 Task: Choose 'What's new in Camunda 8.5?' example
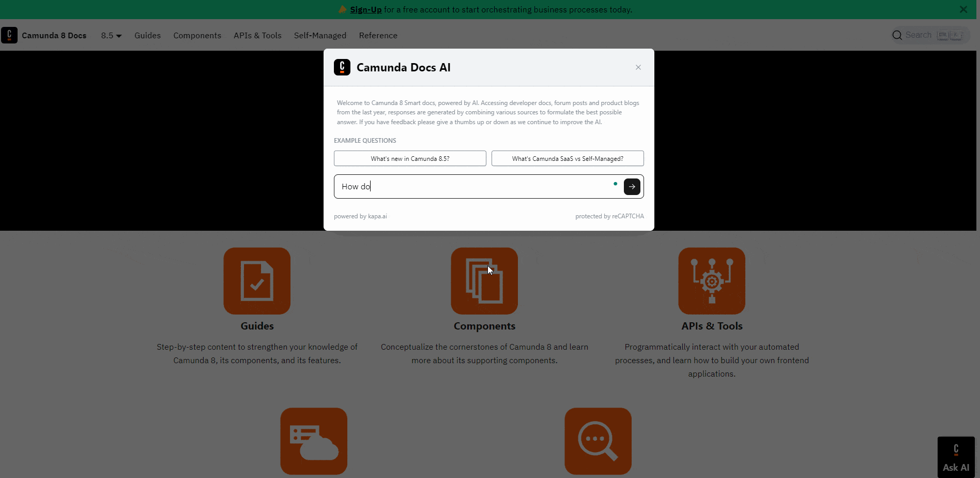click(x=410, y=158)
